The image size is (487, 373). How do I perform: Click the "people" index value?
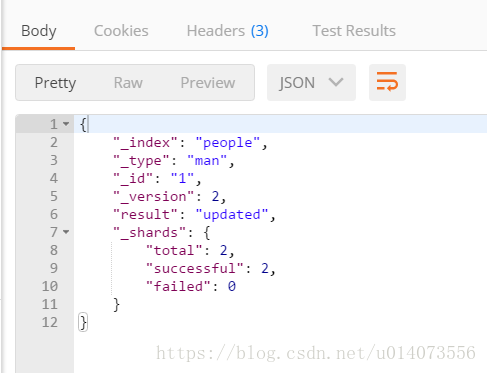(228, 143)
